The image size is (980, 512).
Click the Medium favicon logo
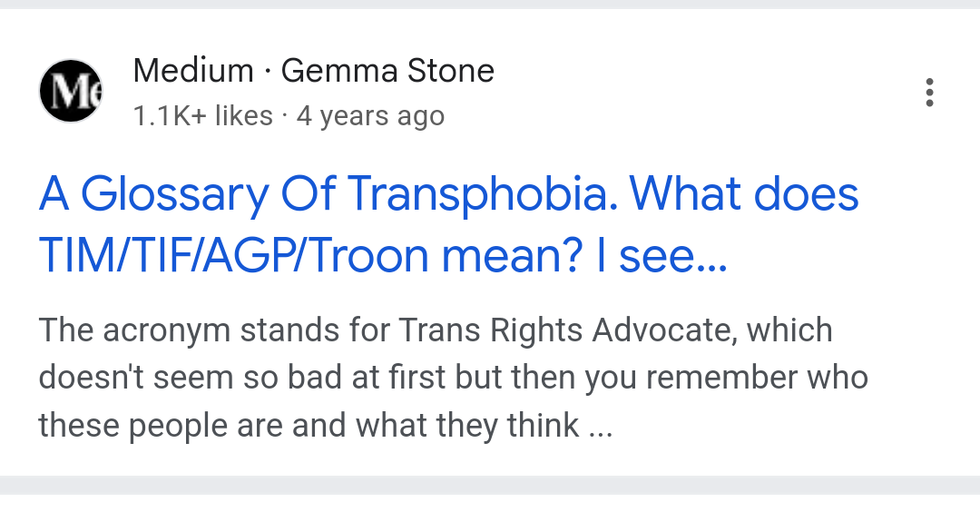[x=71, y=91]
